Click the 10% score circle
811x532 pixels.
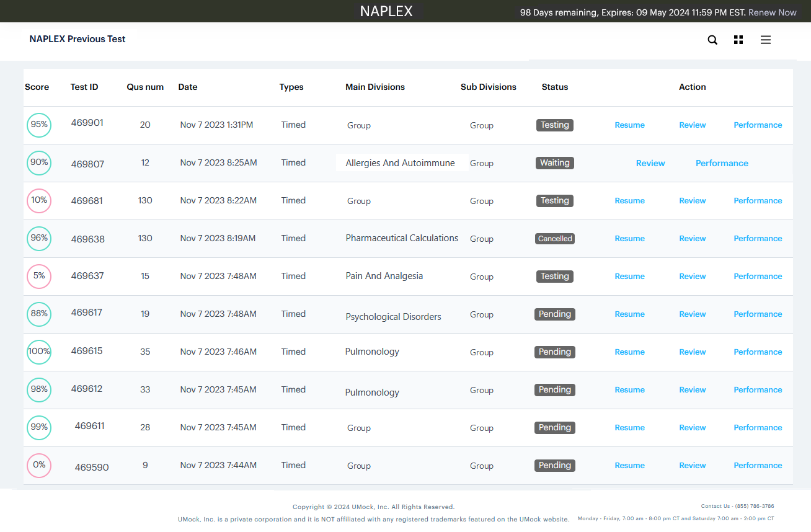tap(39, 200)
